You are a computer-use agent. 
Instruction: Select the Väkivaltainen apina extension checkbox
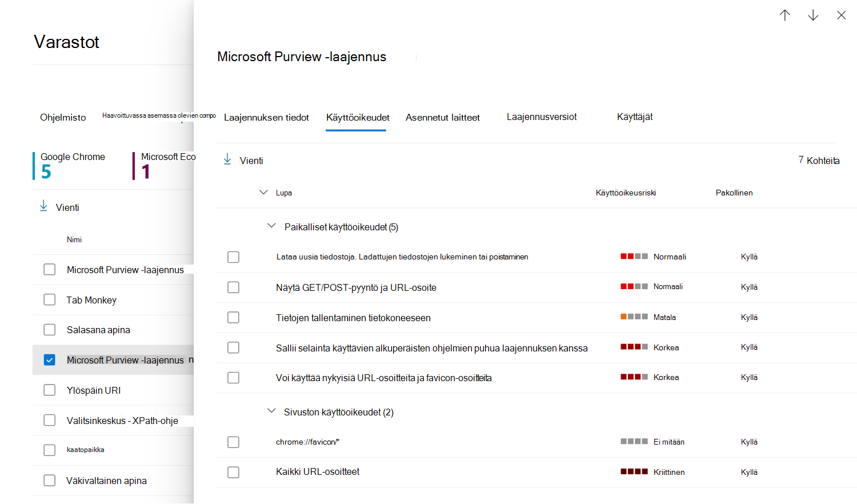pyautogui.click(x=50, y=481)
